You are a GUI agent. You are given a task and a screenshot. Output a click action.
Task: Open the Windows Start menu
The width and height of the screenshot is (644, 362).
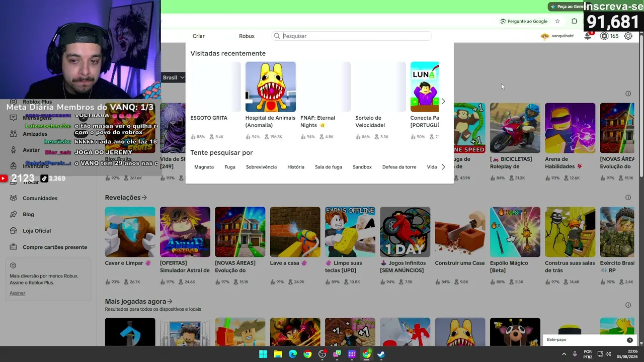(263, 354)
